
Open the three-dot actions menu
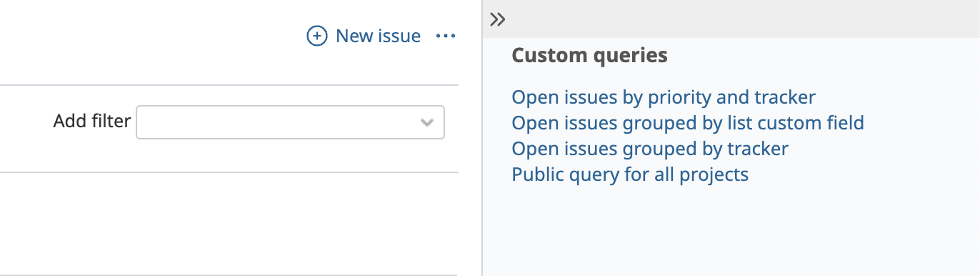click(446, 36)
